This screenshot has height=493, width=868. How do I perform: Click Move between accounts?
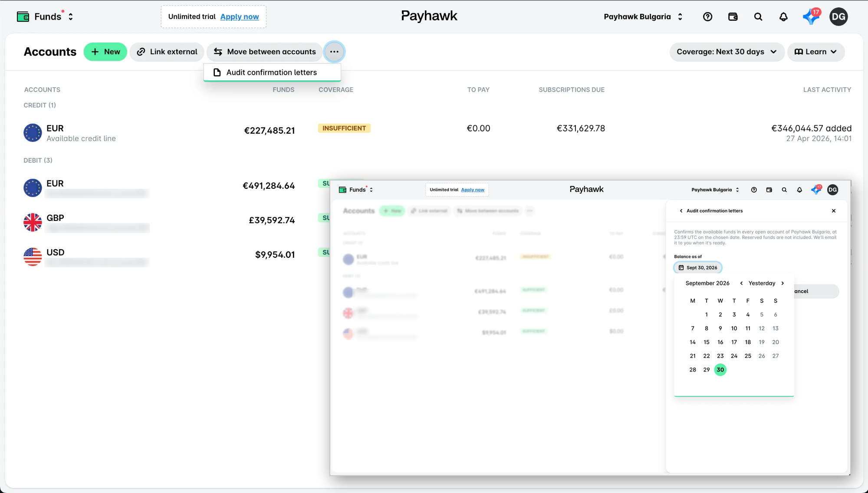tap(265, 52)
